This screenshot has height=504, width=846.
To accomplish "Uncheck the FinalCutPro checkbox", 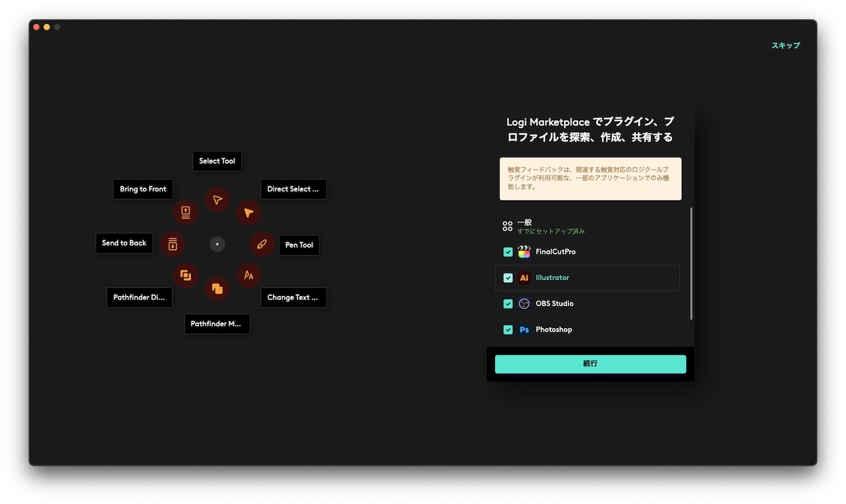I will [508, 252].
